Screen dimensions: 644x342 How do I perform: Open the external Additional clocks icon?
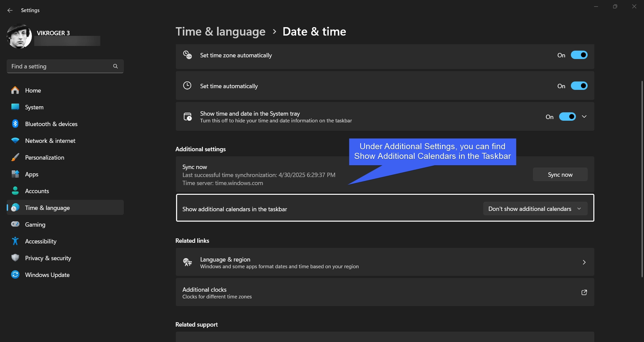click(584, 292)
